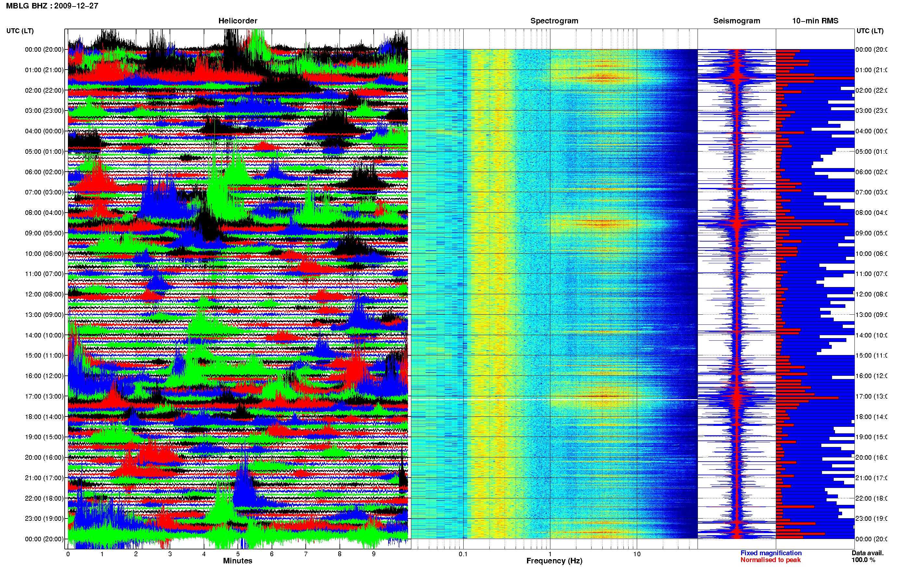Screen dimensions: 924x578
Task: Click the 'Frequency (Hz)' x-axis label
Action: coord(554,561)
